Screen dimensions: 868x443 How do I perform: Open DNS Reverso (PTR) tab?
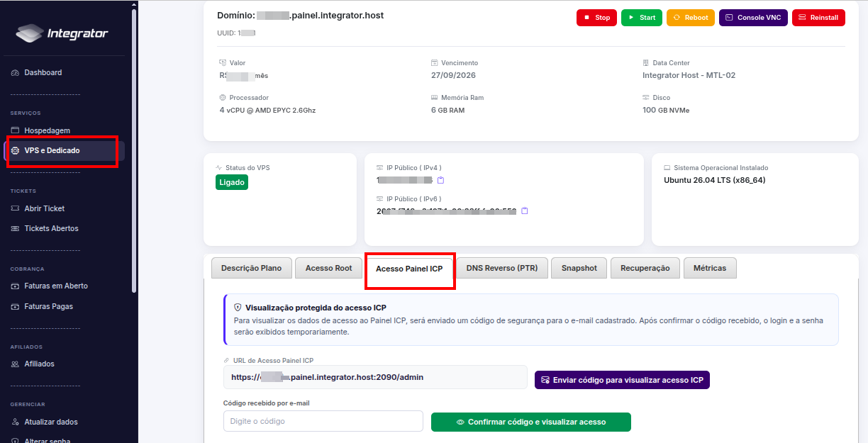pos(502,268)
